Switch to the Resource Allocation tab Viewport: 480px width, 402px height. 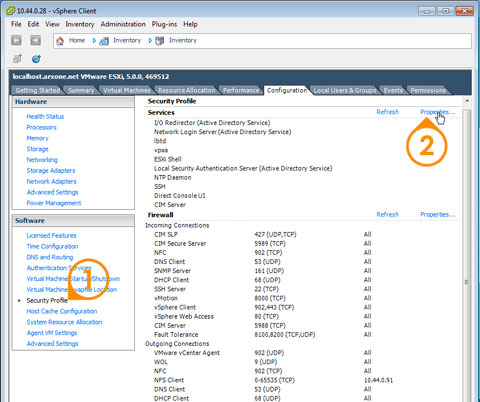[x=187, y=90]
